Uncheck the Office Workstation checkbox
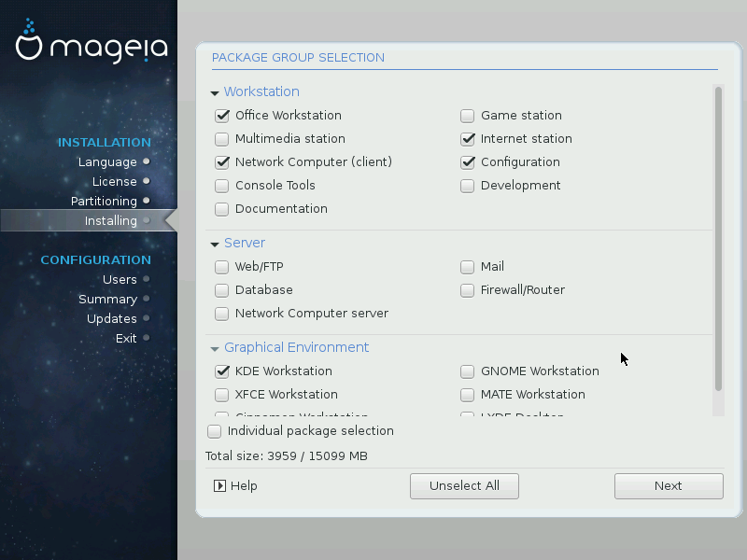The height and width of the screenshot is (560, 747). 222,116
